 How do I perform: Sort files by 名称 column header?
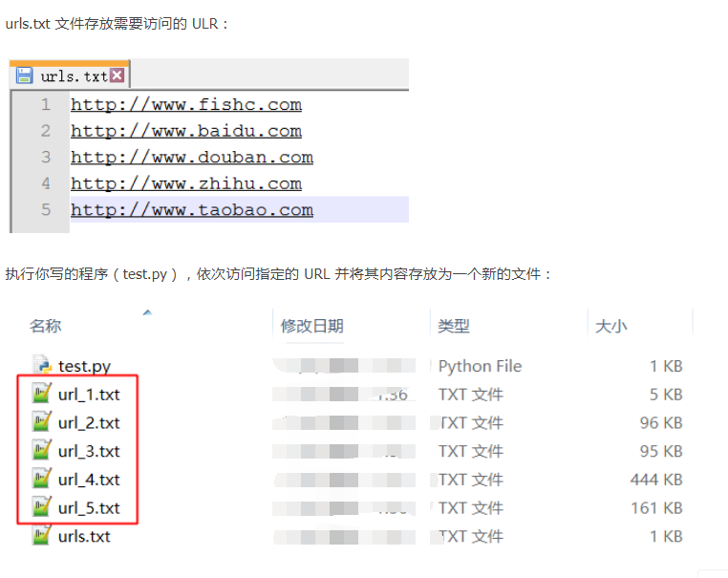click(x=45, y=326)
